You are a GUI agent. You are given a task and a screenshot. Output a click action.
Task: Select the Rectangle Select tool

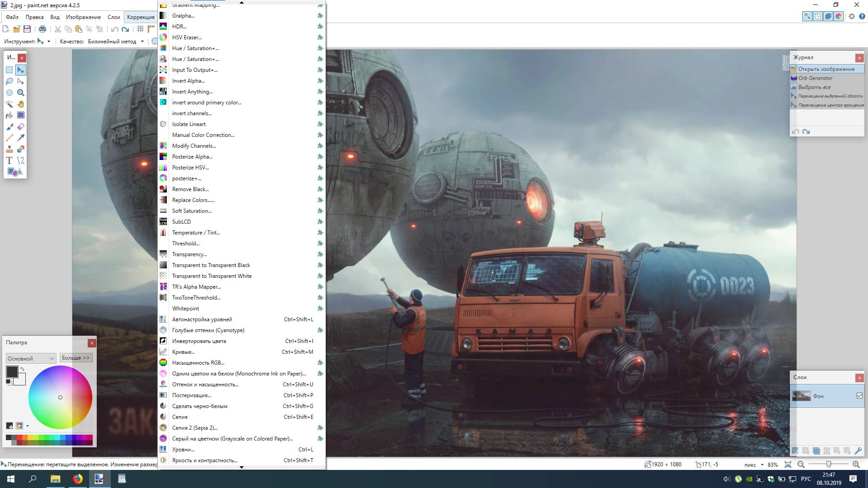(9, 70)
